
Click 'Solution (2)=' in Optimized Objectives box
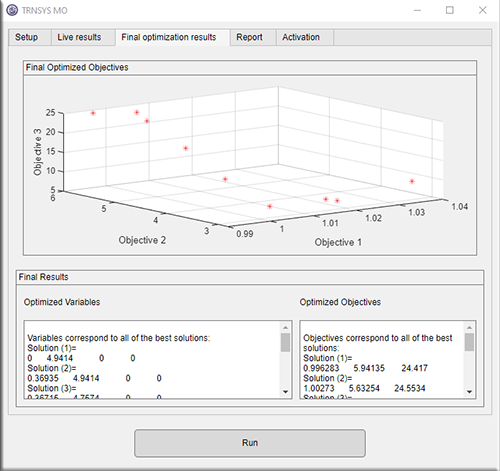pyautogui.click(x=328, y=378)
